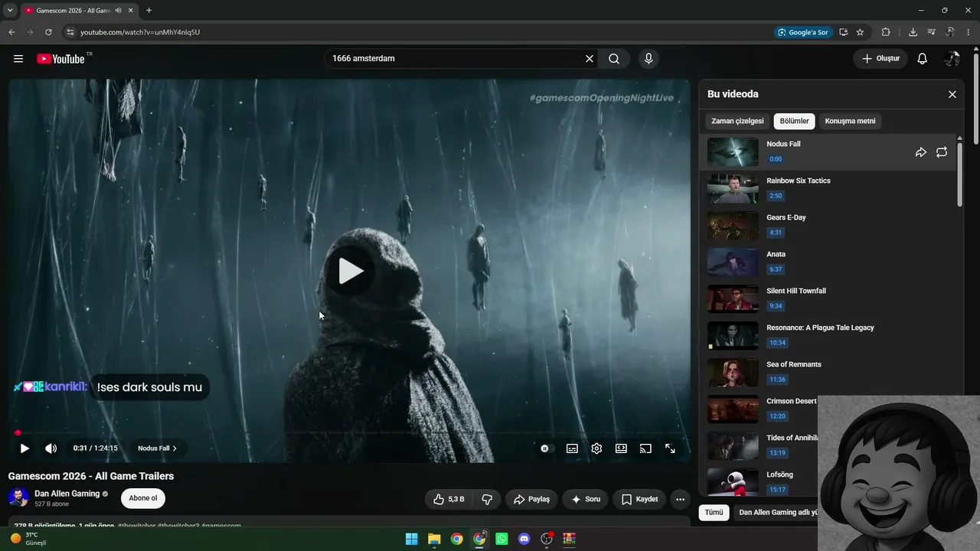Click the Oluştur create button
Image resolution: width=980 pixels, height=551 pixels.
point(880,59)
